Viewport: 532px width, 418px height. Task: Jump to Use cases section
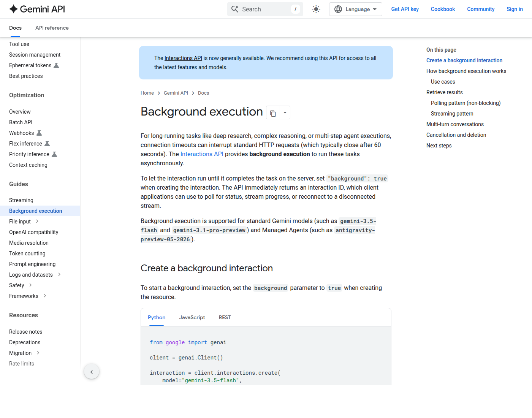(443, 82)
